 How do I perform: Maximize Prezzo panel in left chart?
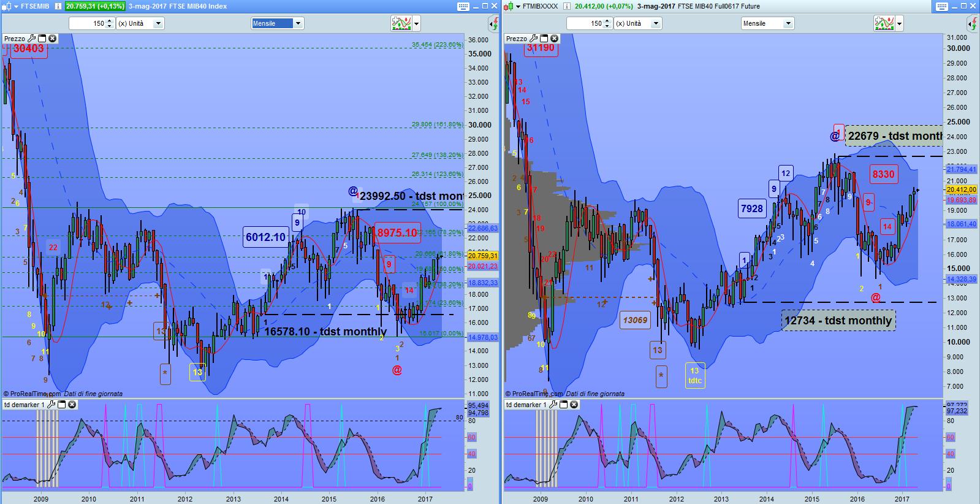[x=43, y=38]
